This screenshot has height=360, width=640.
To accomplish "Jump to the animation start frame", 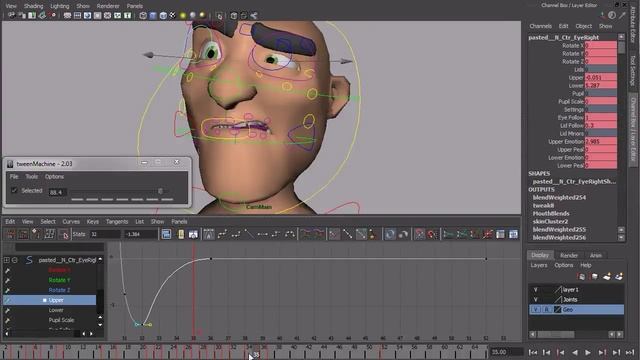I will (x=533, y=352).
